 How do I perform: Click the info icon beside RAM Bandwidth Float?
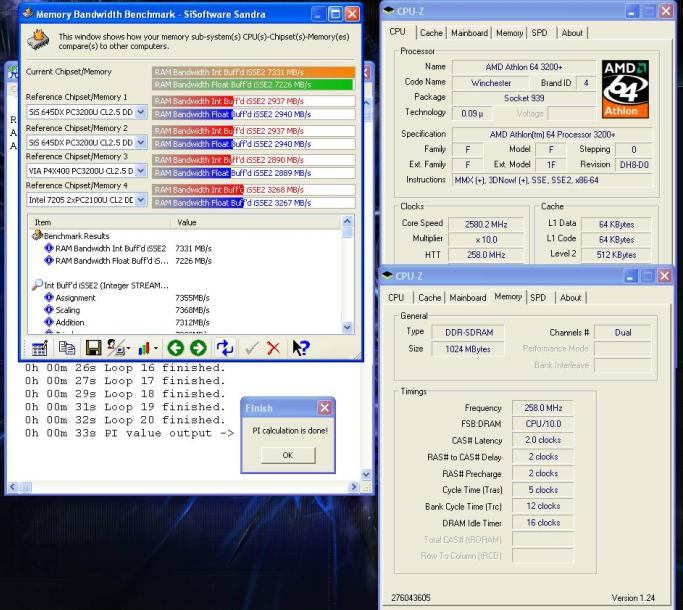pos(49,261)
